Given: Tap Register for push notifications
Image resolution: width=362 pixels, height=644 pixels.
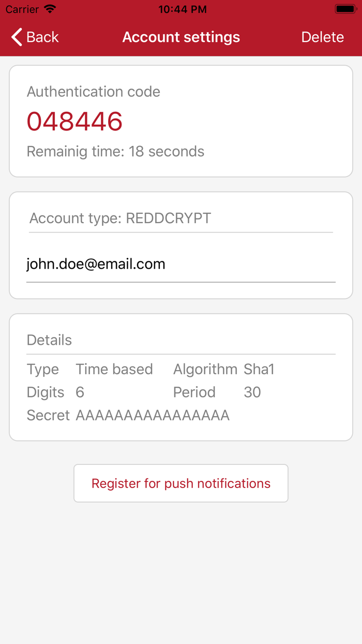Looking at the screenshot, I should pos(180,483).
